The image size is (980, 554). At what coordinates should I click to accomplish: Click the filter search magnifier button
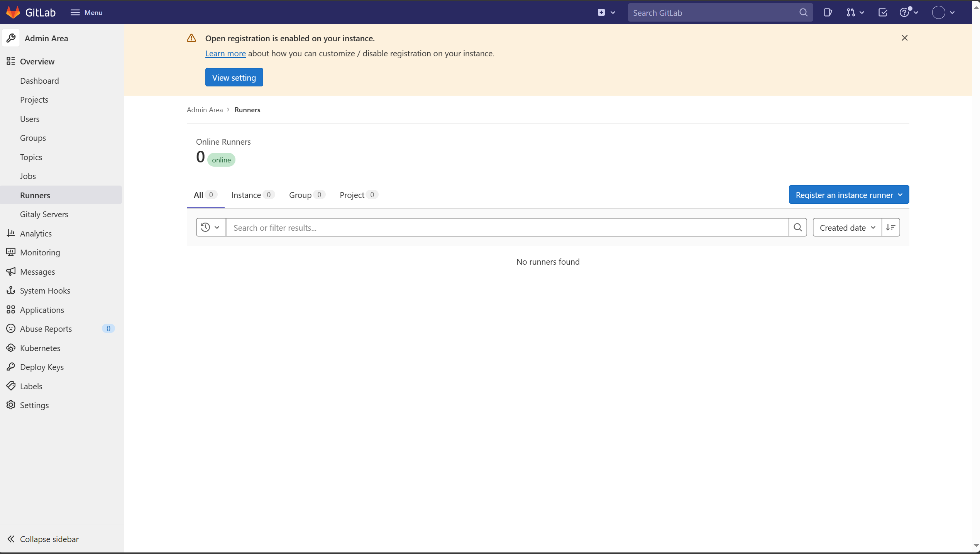pyautogui.click(x=798, y=228)
